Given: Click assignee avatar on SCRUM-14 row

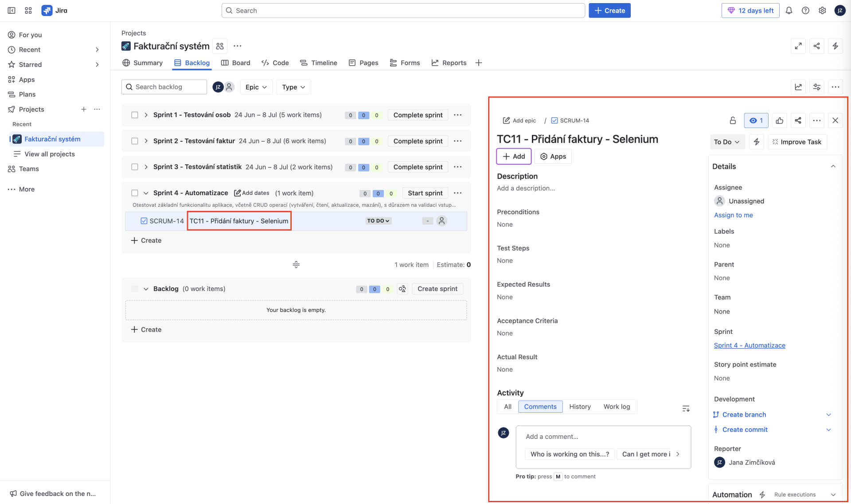Looking at the screenshot, I should click(441, 221).
